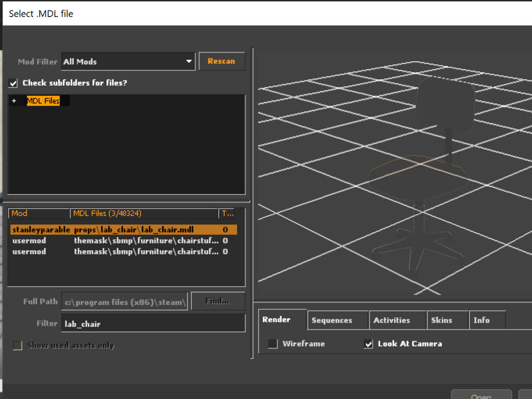This screenshot has width=532, height=399.
Task: Switch to the Sequences tab
Action: click(332, 320)
